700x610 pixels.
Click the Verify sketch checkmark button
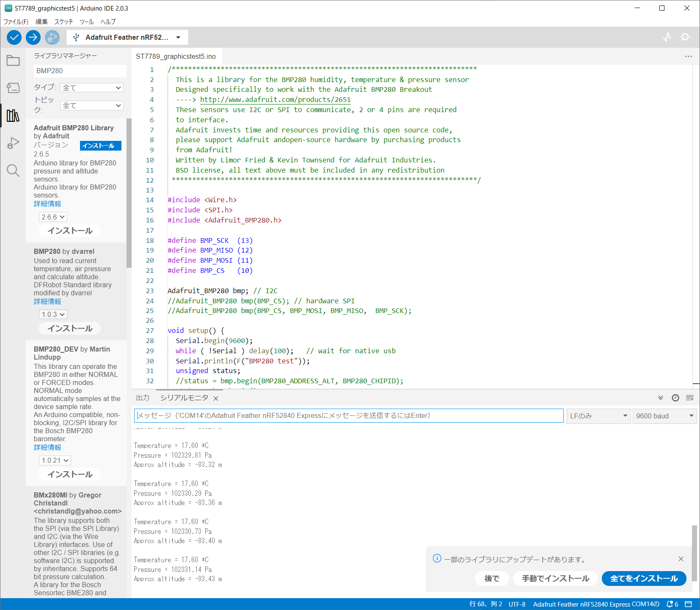14,38
